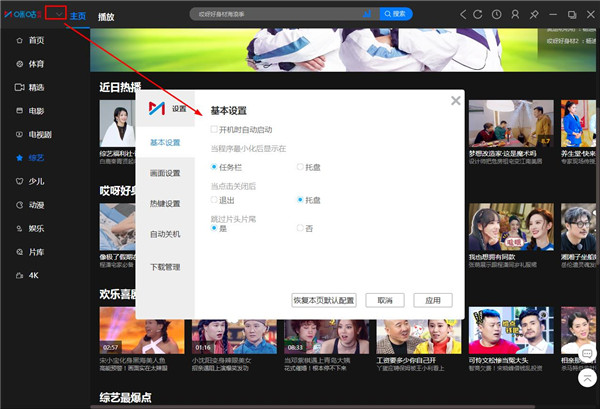Screen dimensions: 600x409
Task: Open the user account icon
Action: click(515, 15)
